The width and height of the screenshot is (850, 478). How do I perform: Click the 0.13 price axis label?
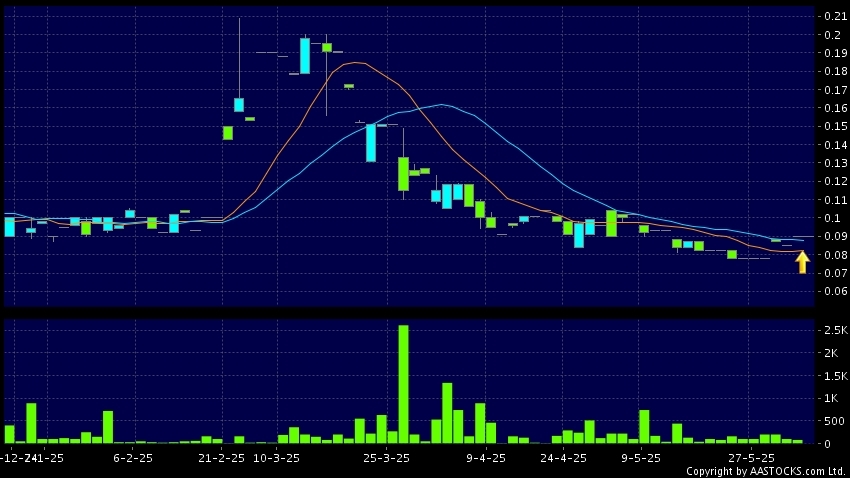click(835, 163)
